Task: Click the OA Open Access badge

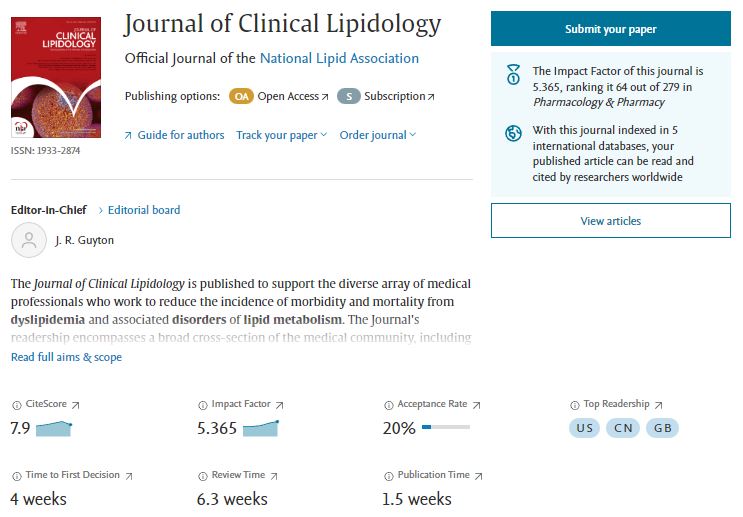Action: pyautogui.click(x=241, y=96)
